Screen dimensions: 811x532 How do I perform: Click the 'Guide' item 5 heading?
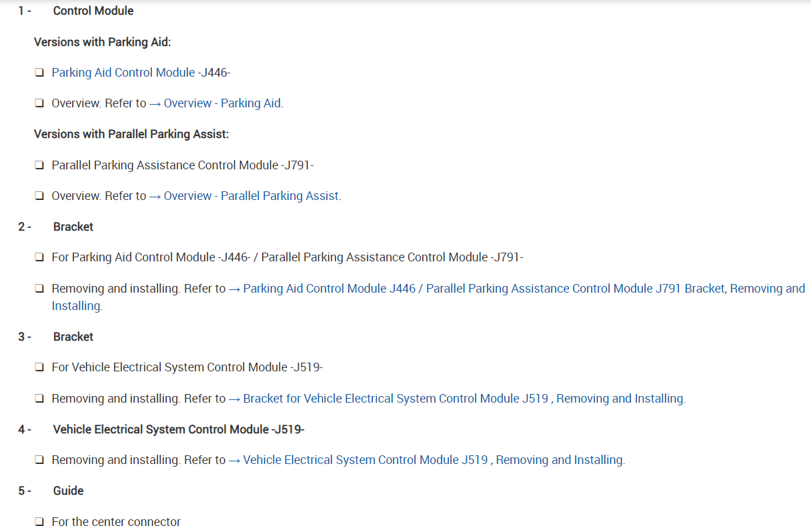[68, 491]
